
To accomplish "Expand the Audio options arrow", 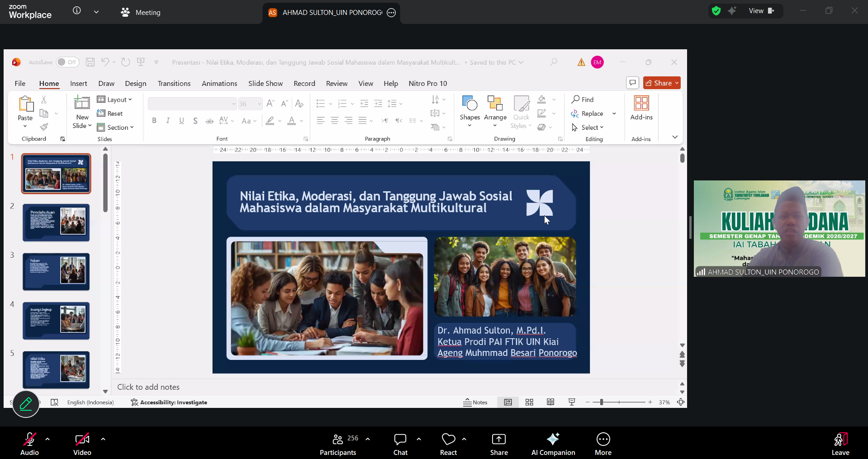I will point(47,439).
